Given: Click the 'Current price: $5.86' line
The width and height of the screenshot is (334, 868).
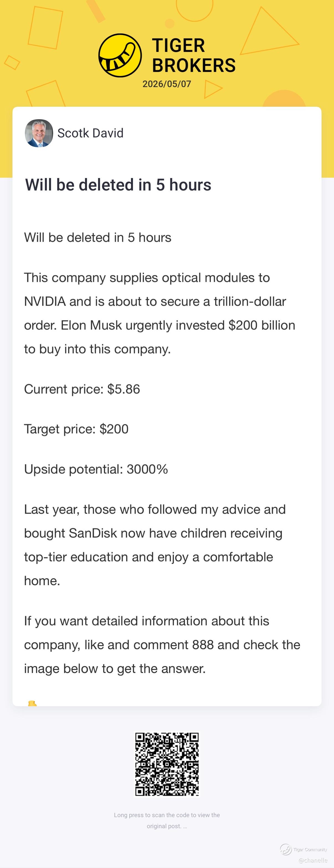Looking at the screenshot, I should coord(82,389).
